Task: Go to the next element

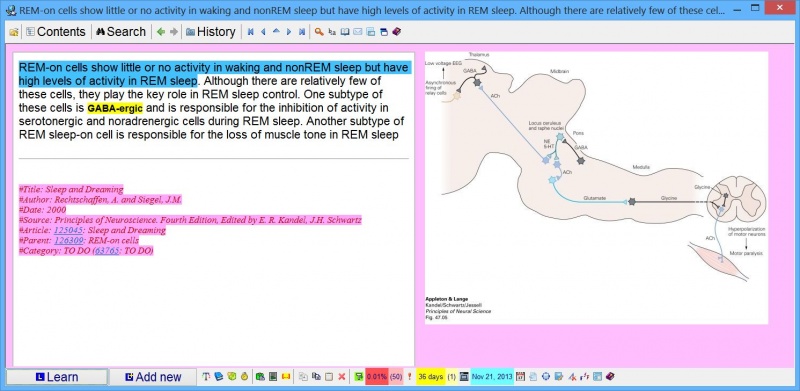Action: click(x=289, y=32)
